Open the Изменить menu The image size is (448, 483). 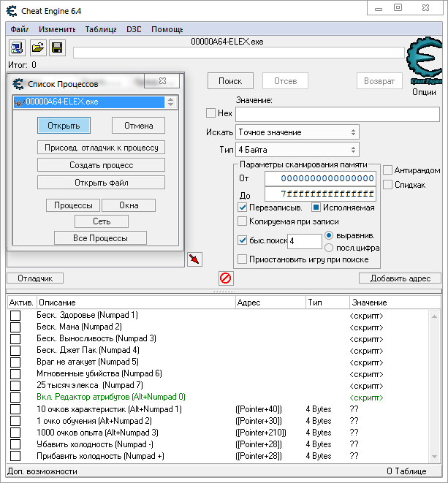click(x=57, y=29)
